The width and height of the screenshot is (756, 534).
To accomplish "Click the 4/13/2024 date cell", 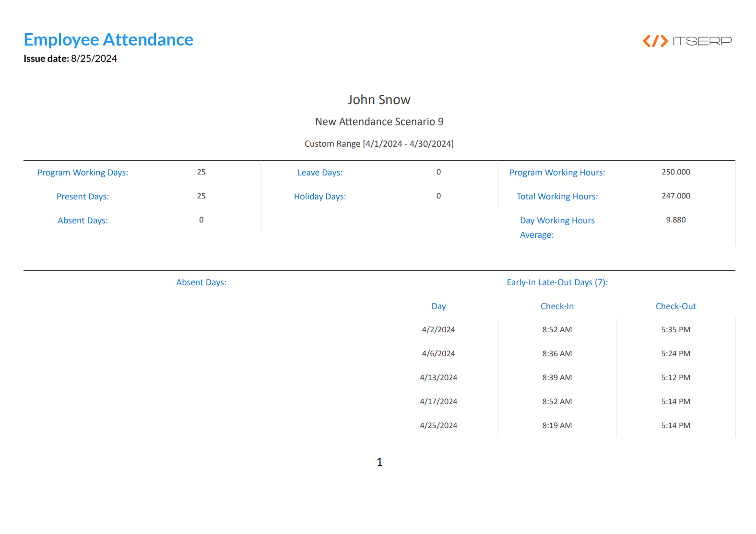I will [439, 378].
